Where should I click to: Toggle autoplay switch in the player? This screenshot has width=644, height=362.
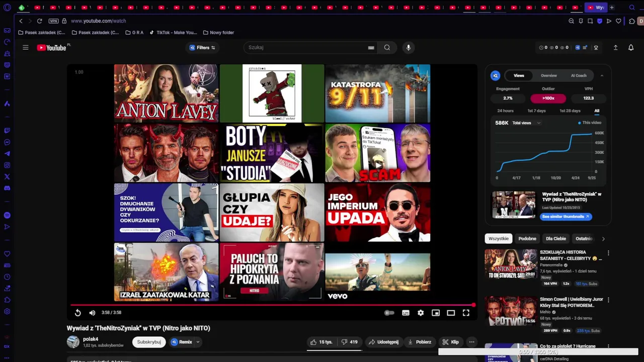pos(389,313)
